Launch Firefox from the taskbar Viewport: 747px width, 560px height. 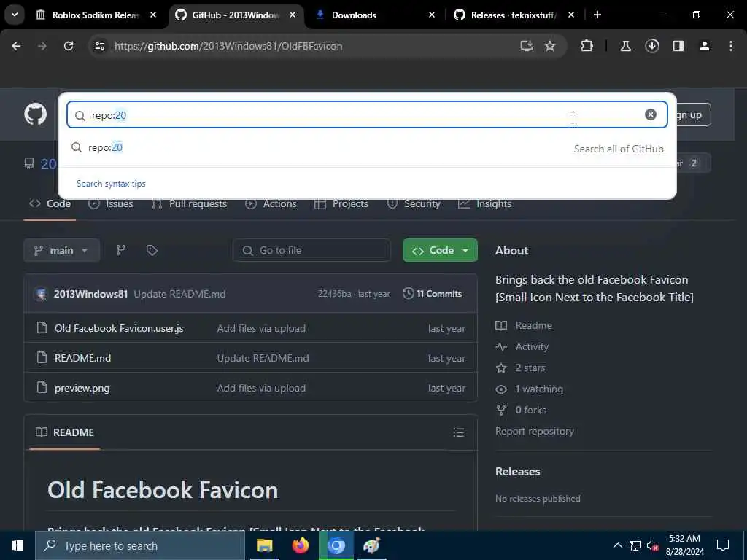coord(300,545)
